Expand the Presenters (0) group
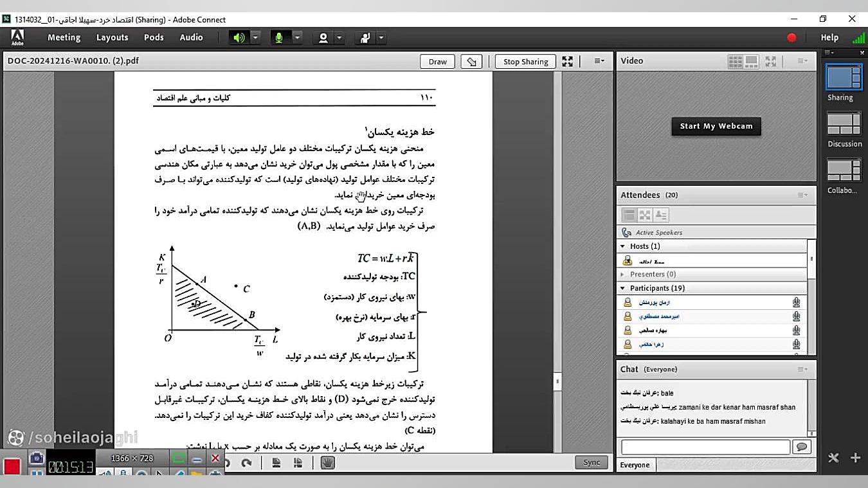 [622, 275]
